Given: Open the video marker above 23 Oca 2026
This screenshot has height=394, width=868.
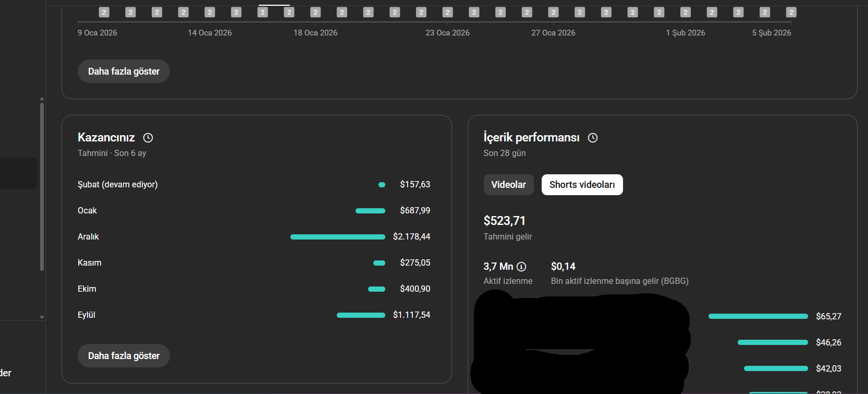Looking at the screenshot, I should click(447, 12).
